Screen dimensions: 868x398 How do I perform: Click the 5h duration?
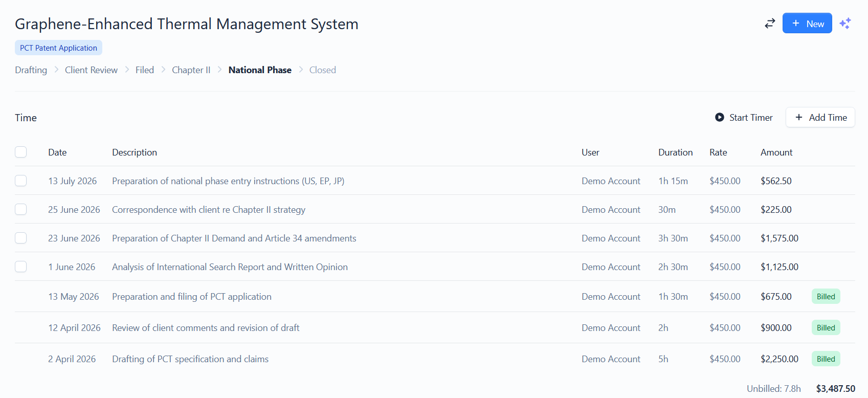[x=663, y=359]
